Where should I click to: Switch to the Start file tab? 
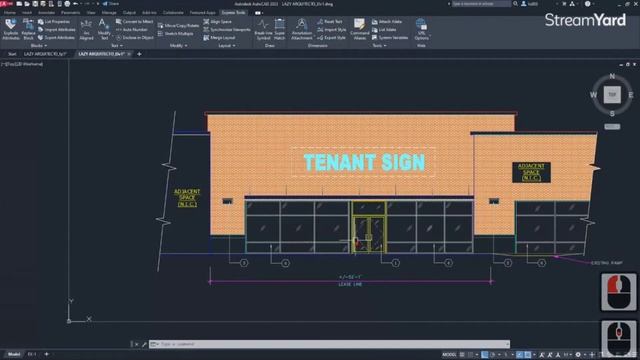tap(12, 54)
